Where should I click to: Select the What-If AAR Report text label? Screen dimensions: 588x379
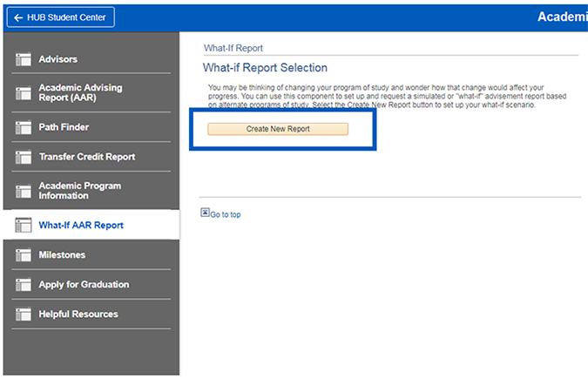[81, 225]
